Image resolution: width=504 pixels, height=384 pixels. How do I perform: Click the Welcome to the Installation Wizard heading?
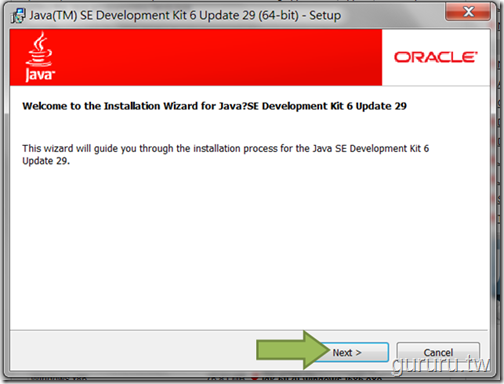(x=214, y=106)
